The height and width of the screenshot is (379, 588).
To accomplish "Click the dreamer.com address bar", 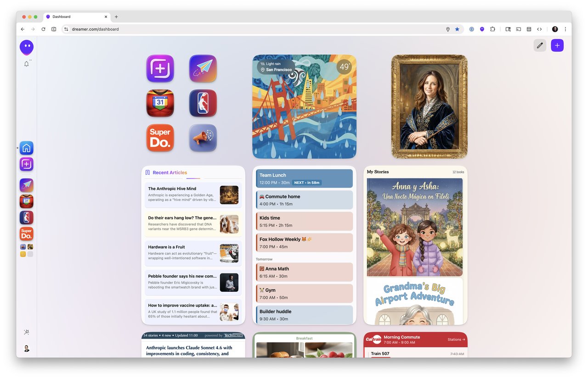I will coord(253,29).
